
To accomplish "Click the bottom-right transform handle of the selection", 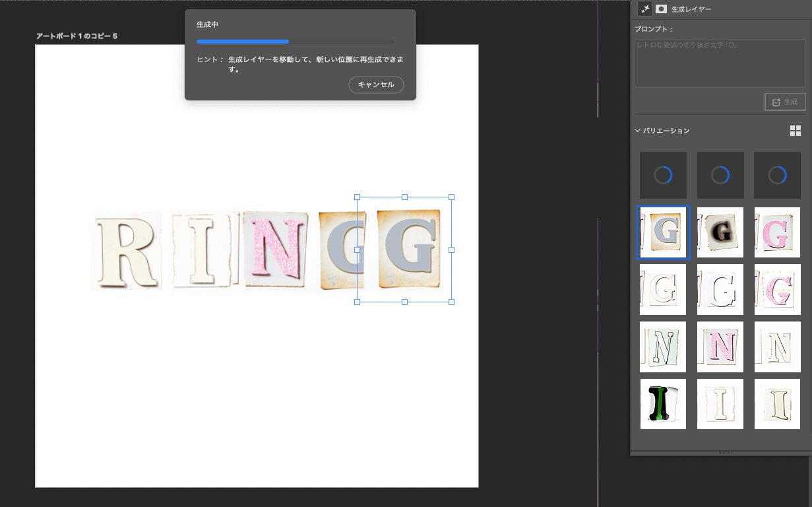I will pos(452,302).
